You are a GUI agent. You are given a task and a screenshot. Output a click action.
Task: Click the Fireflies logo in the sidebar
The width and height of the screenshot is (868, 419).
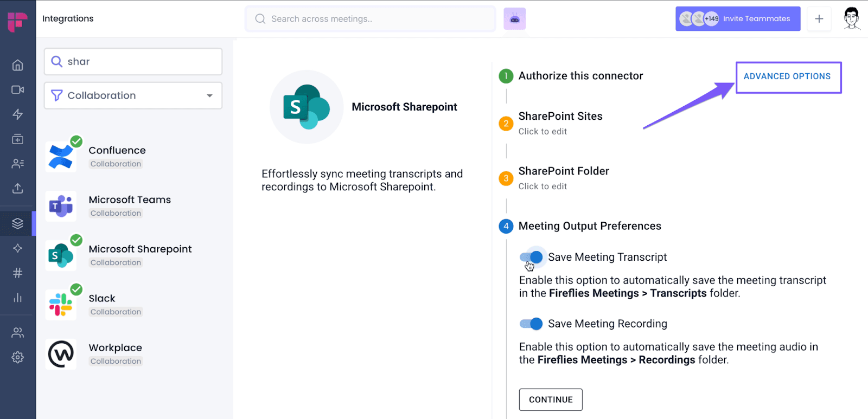[17, 22]
